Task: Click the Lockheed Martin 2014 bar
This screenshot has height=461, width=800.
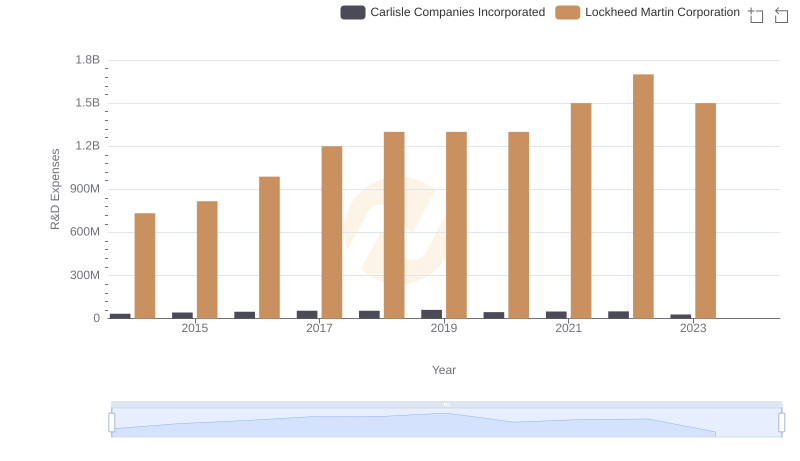Action: click(145, 266)
